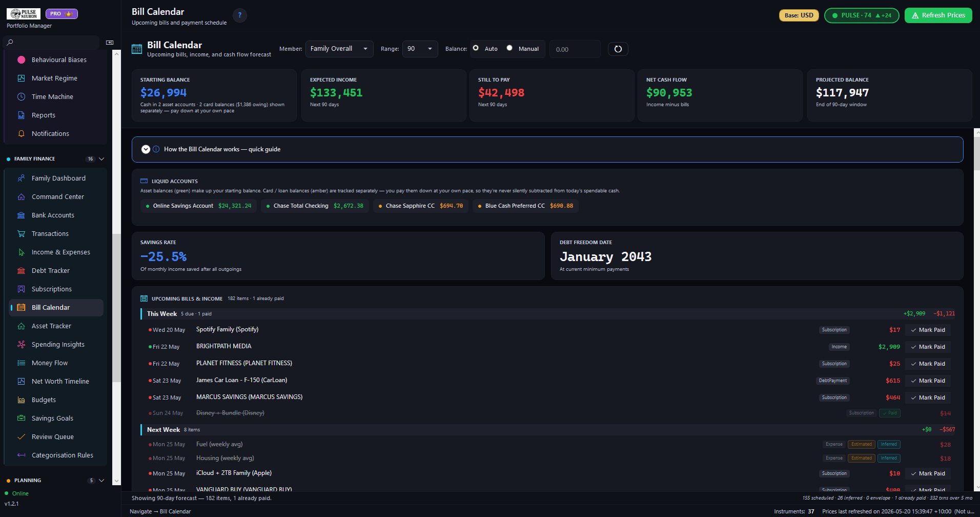Click the Budgets icon
980x517 pixels.
click(21, 400)
